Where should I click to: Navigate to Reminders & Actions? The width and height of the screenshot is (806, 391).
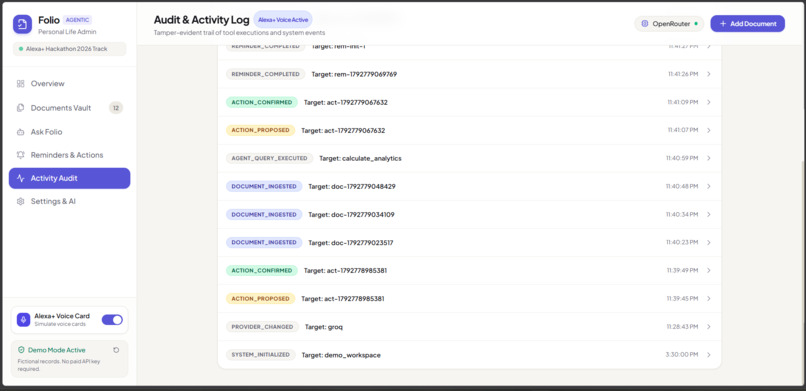(69, 155)
